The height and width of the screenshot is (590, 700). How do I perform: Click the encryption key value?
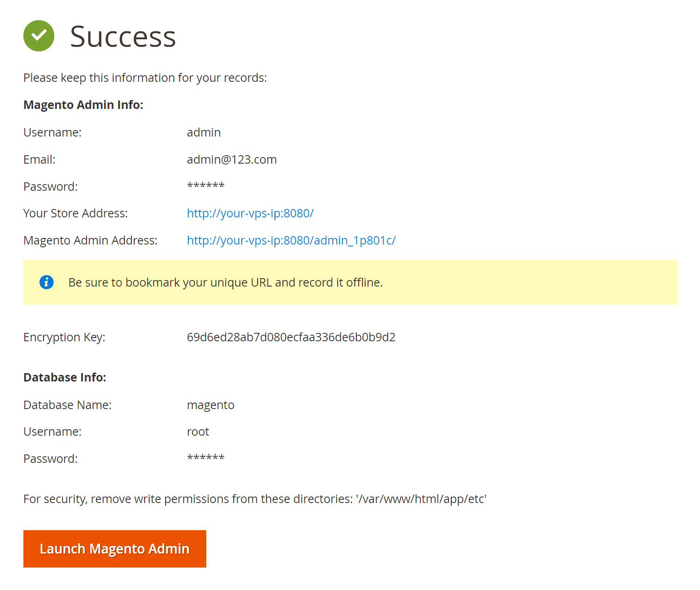click(291, 338)
